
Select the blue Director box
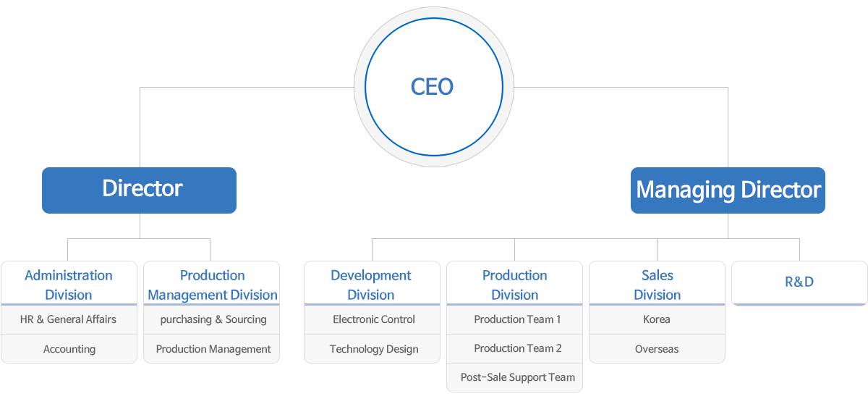click(x=139, y=190)
